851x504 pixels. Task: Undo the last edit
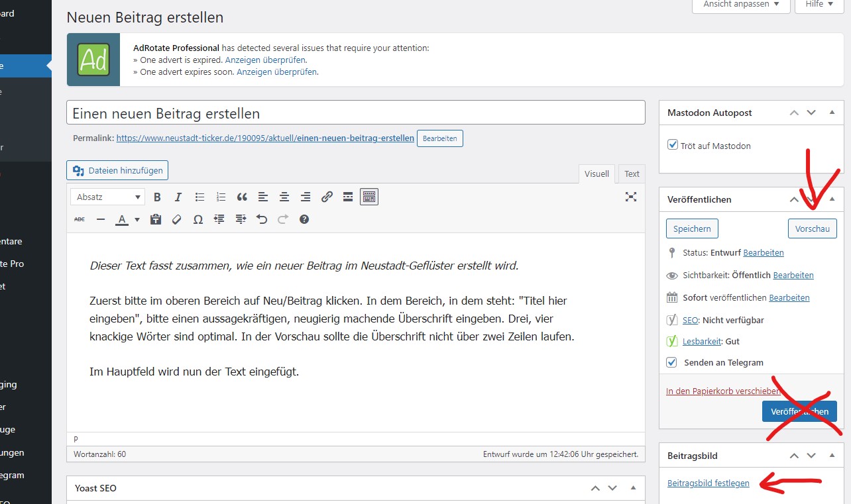[x=262, y=219]
